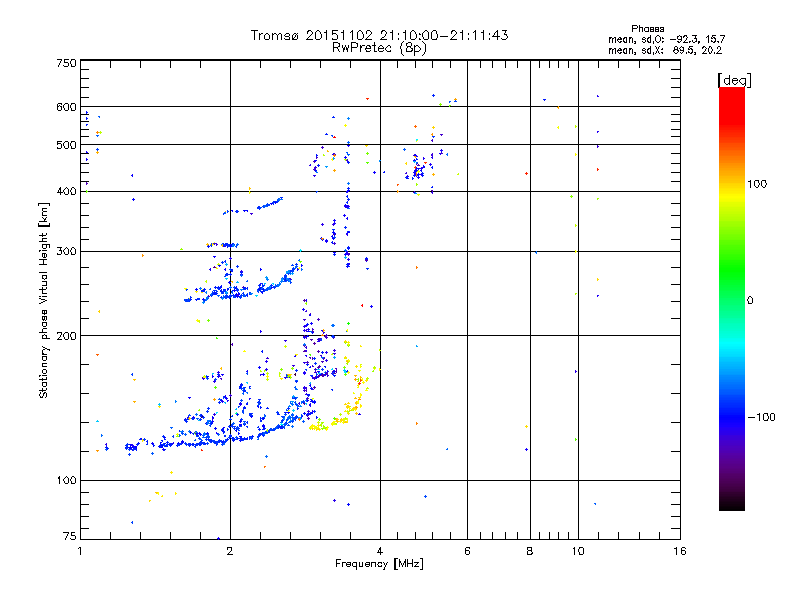The width and height of the screenshot is (800, 600).
Task: Click the colorbar tick label "-100"
Action: (x=761, y=417)
